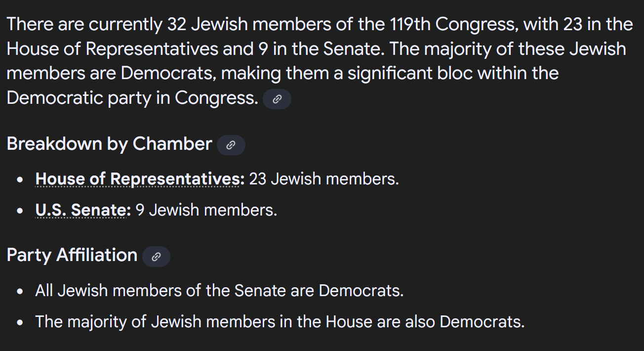Click the bullet dot before U.S. Senate
Screen dimensions: 644x351
coord(20,211)
